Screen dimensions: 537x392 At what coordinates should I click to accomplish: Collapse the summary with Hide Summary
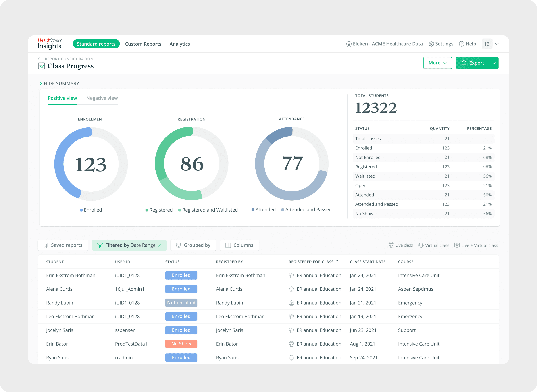(x=59, y=83)
